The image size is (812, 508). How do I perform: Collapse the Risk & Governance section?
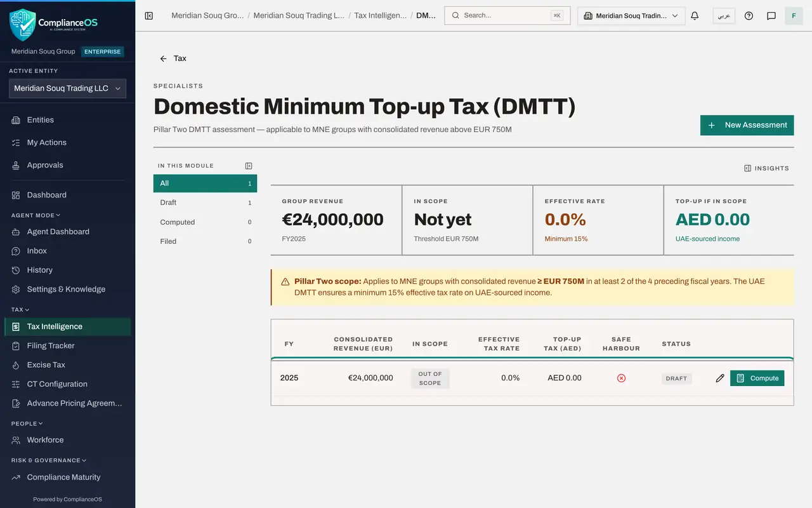coord(49,460)
